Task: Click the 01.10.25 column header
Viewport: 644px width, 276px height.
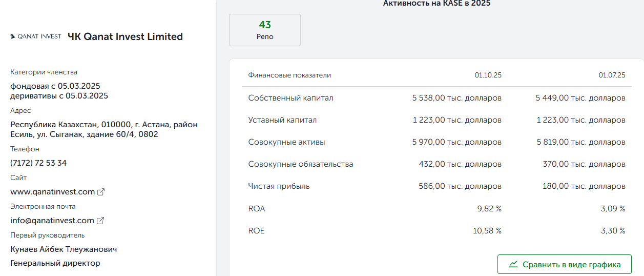Action: pyautogui.click(x=488, y=75)
